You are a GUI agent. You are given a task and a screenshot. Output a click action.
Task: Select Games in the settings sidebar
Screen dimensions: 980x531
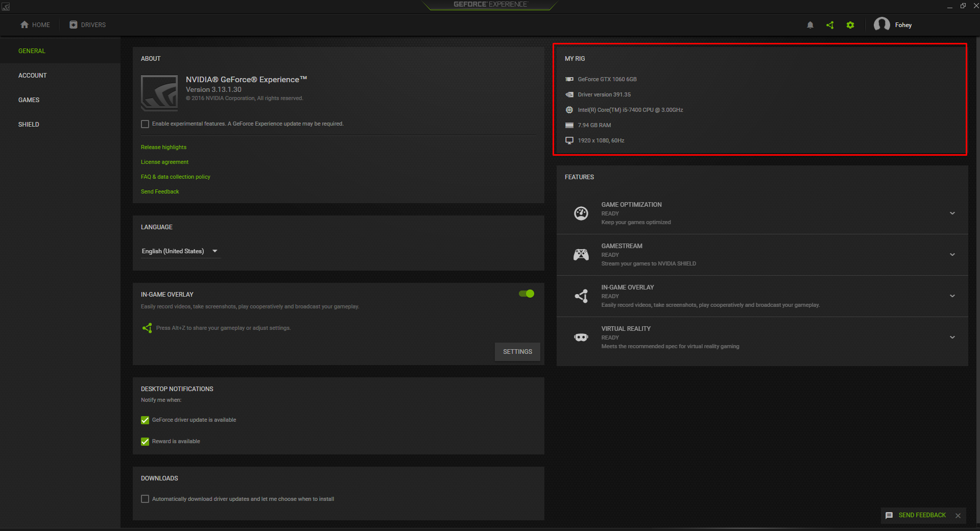point(60,100)
